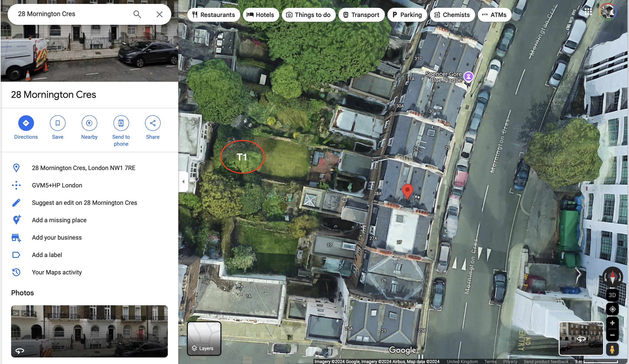This screenshot has height=364, width=629.
Task: Toggle the 3D view button
Action: (612, 295)
